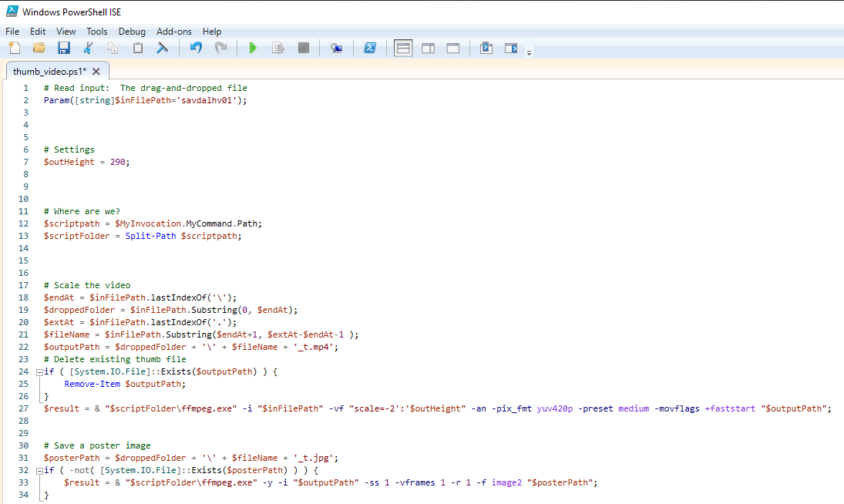Click the Open script folder icon
844x504 pixels.
[x=39, y=48]
